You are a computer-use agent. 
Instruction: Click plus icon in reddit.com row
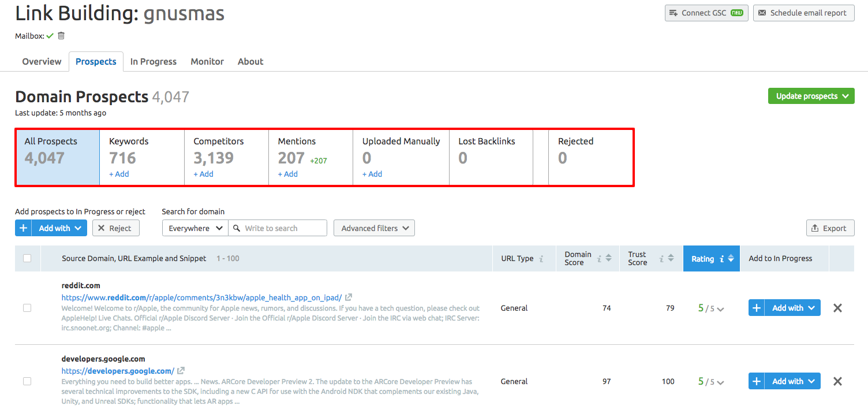[757, 308]
